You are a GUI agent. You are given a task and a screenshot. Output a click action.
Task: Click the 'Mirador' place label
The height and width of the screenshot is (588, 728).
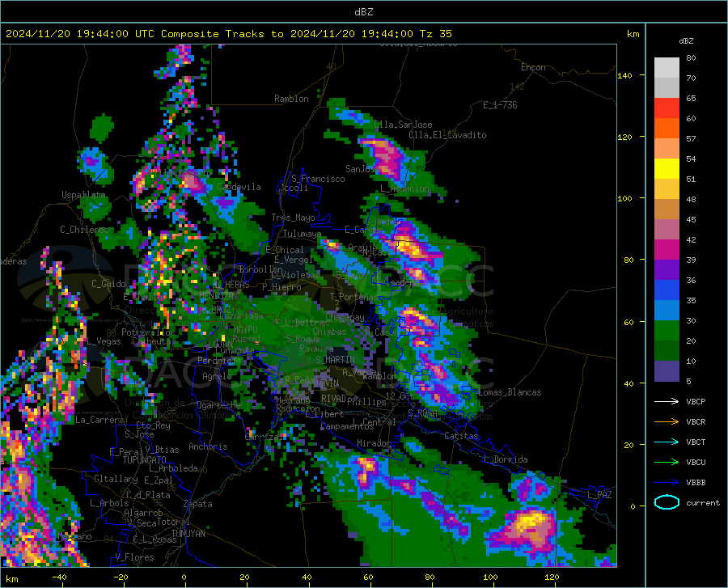coord(374,443)
